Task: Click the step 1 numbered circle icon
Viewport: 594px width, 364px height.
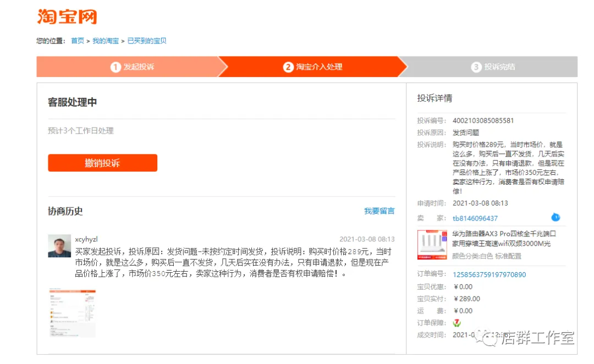Action: pos(116,67)
